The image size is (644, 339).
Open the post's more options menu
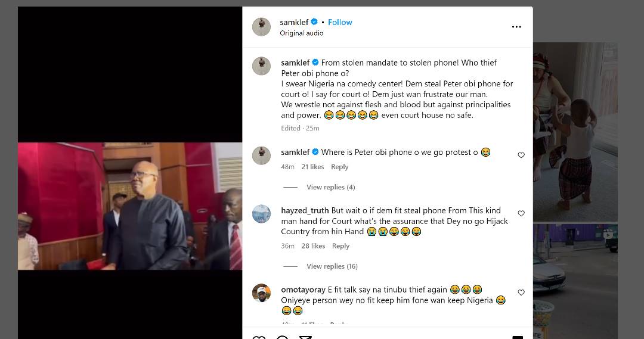pyautogui.click(x=516, y=27)
